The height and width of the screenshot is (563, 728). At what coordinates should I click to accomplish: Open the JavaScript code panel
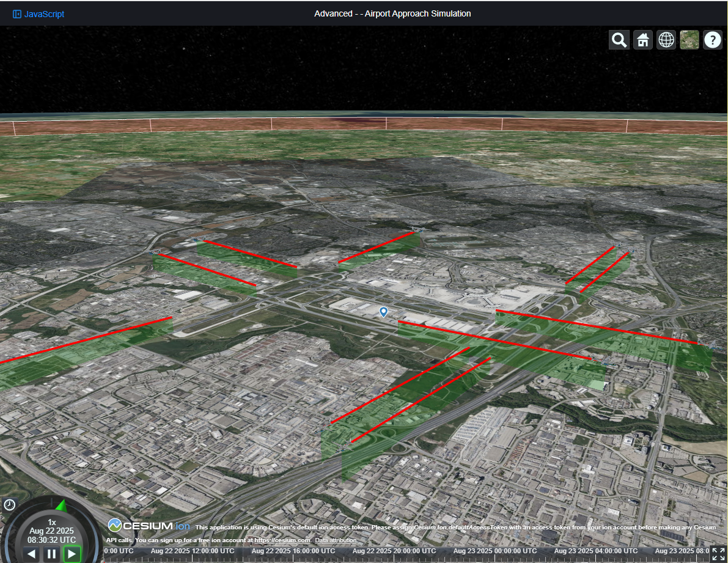point(38,14)
